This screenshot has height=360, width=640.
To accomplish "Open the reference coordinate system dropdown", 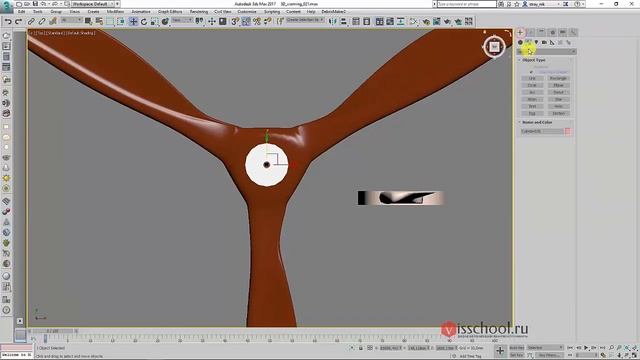I will (182, 20).
